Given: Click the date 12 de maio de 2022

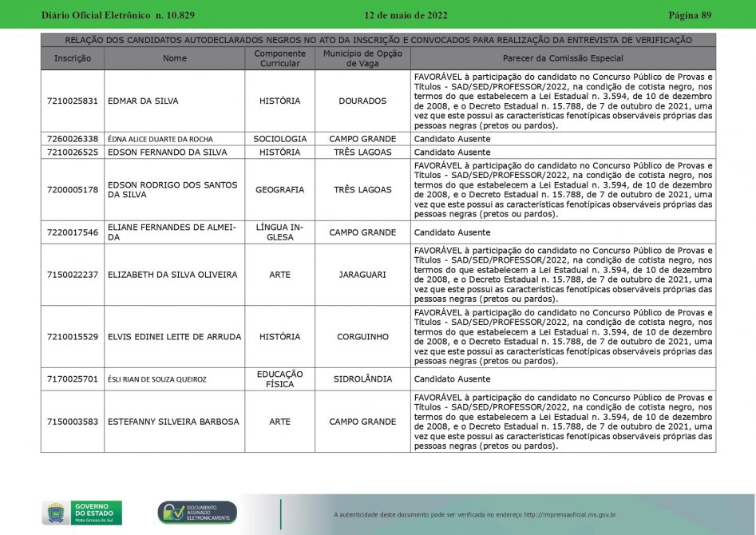Looking at the screenshot, I should tap(406, 15).
